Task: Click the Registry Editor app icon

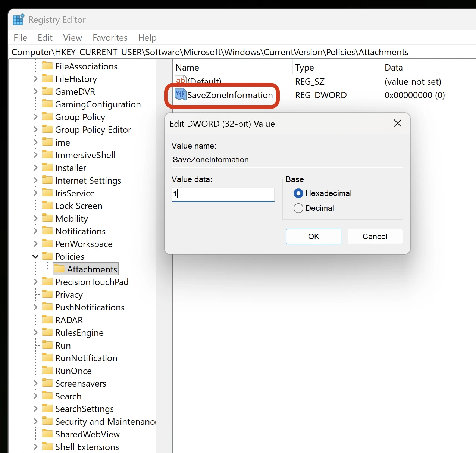Action: 18,19
